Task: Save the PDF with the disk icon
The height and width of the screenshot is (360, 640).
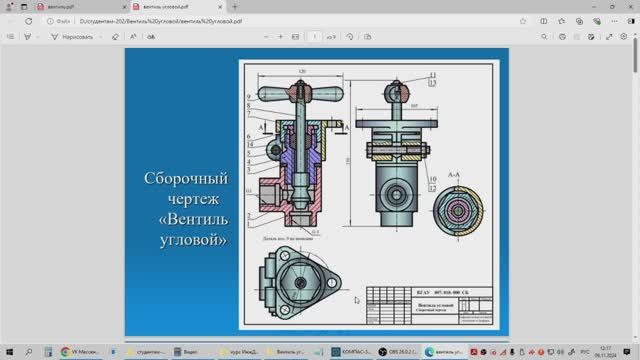Action: coord(577,37)
